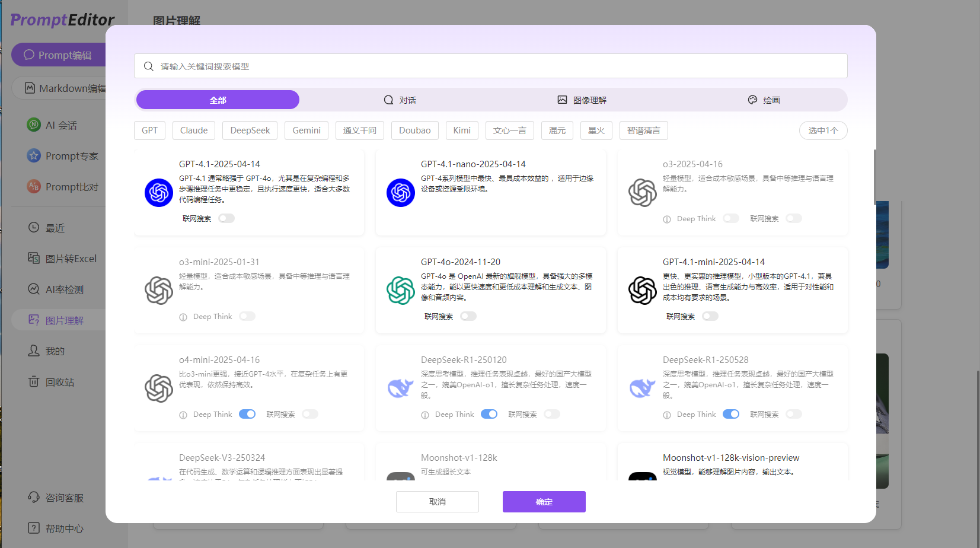Click the GPT-4o-2024-11-20 green logo
Screen dimensions: 980x548
(401, 291)
